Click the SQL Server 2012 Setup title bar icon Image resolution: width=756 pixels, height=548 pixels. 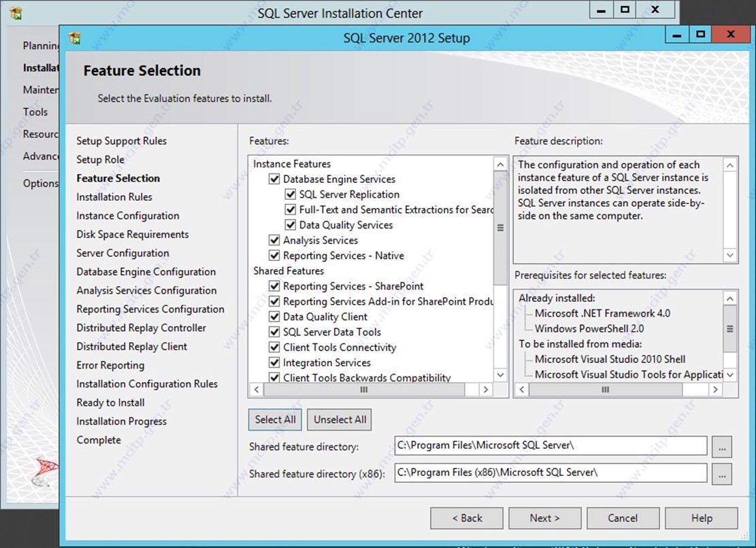pyautogui.click(x=75, y=37)
